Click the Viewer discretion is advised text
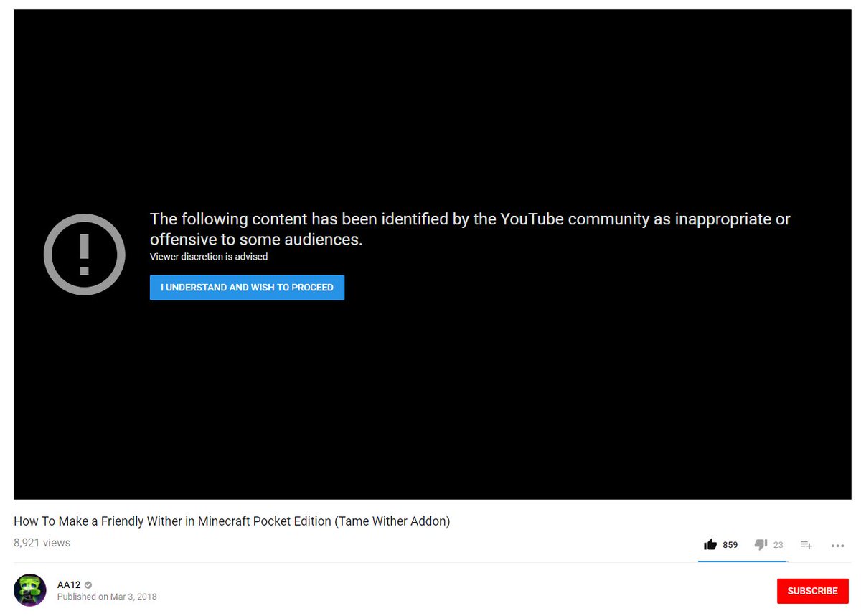 click(x=209, y=257)
